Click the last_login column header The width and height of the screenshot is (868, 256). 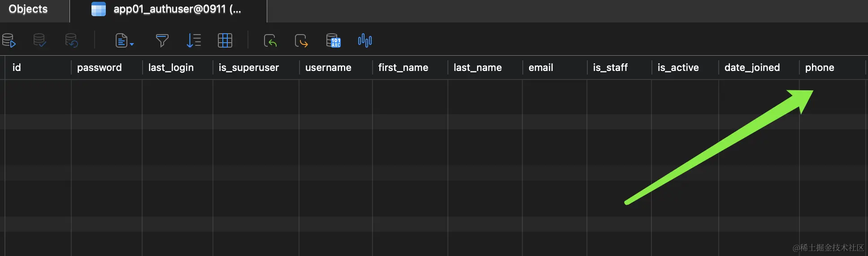tap(178, 67)
